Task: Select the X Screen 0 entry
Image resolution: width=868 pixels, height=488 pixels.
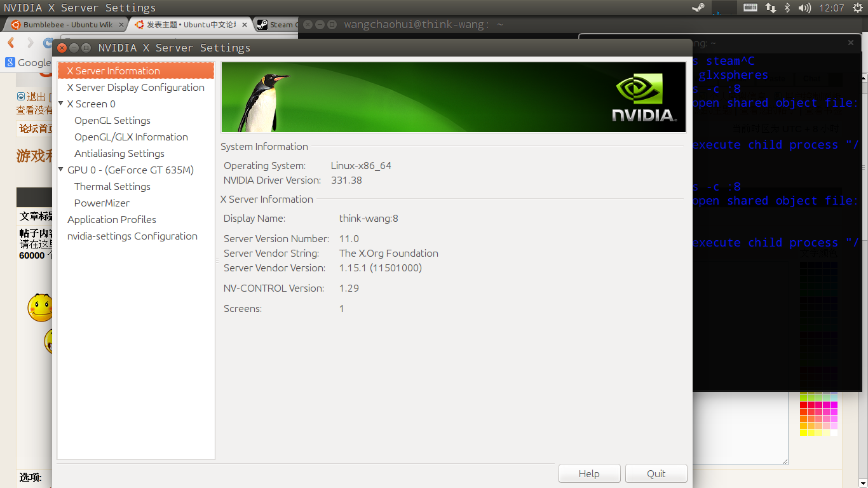Action: 92,104
